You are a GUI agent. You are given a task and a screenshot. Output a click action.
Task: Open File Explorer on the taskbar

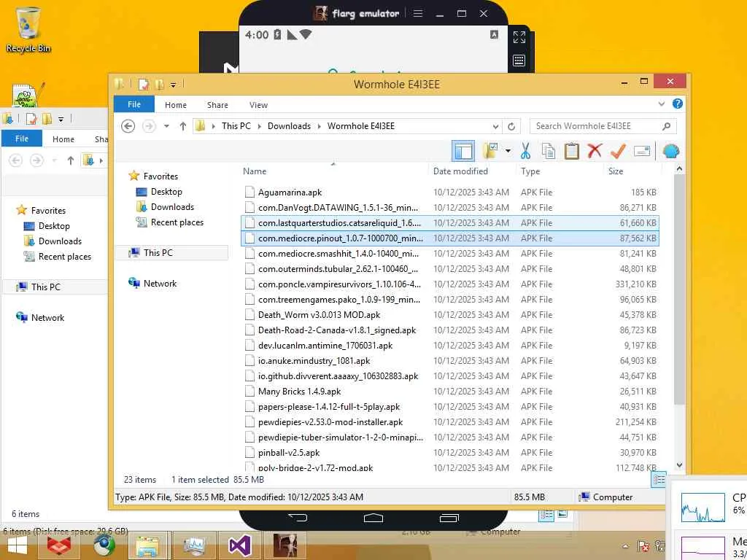coord(148,545)
